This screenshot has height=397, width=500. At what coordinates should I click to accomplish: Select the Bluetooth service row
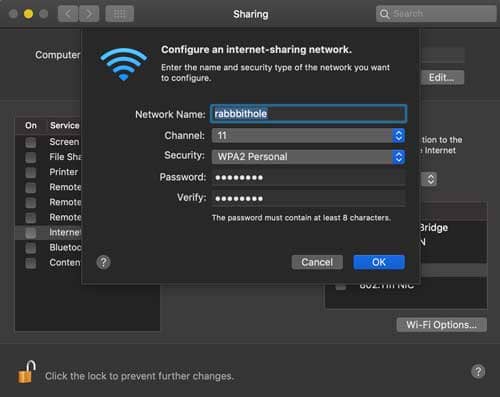48,247
